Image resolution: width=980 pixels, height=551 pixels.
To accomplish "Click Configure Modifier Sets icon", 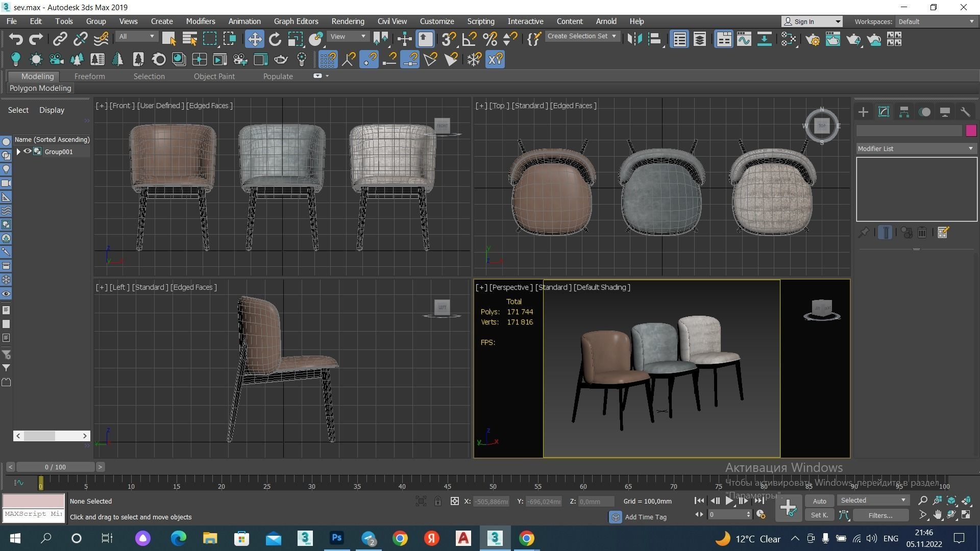I will (x=943, y=233).
